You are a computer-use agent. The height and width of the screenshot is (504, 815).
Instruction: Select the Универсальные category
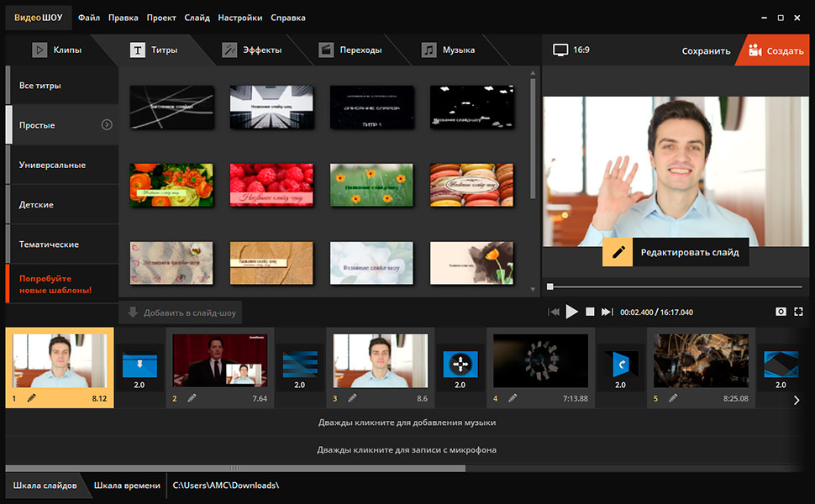(62, 165)
